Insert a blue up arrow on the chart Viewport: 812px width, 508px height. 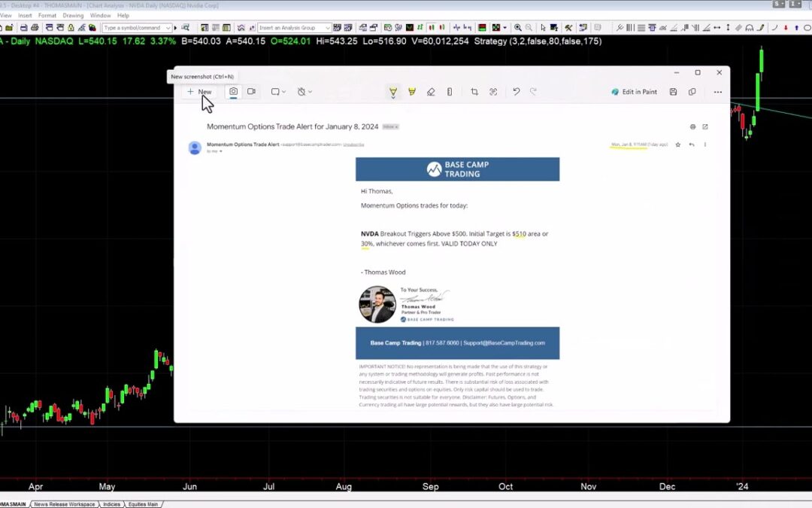coord(796,28)
